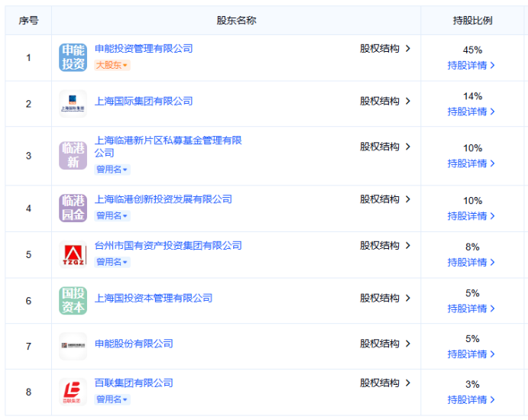Open 持股详情 under 45% holding
The height and width of the screenshot is (420, 528).
pyautogui.click(x=471, y=65)
